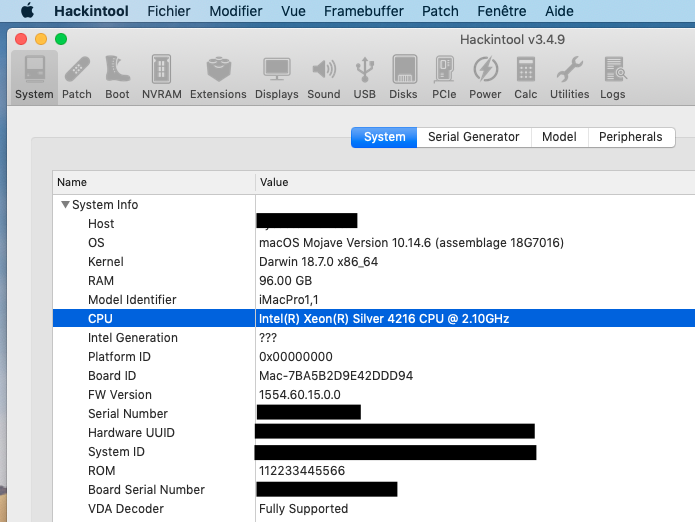The width and height of the screenshot is (695, 522).
Task: Select the ROM row
Action: [x=374, y=471]
